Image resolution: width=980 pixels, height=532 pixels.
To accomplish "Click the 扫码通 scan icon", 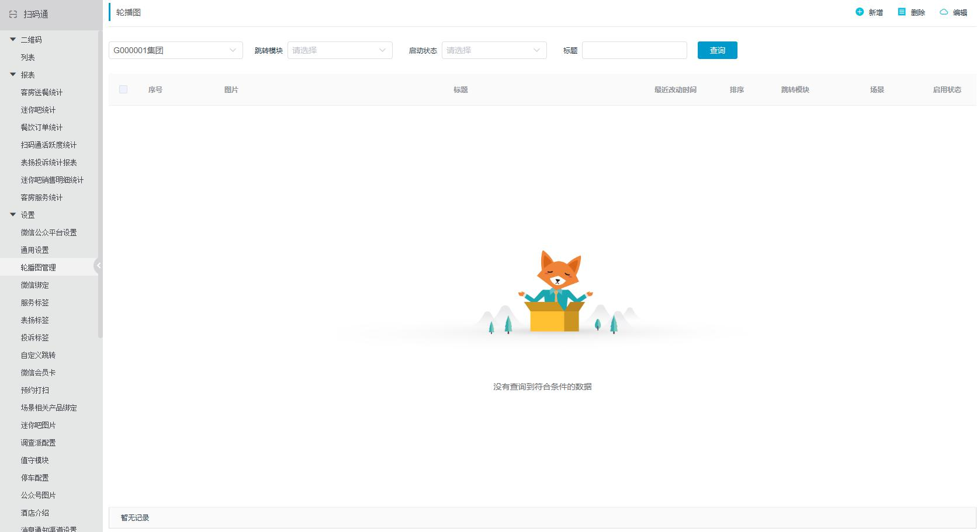I will click(13, 15).
